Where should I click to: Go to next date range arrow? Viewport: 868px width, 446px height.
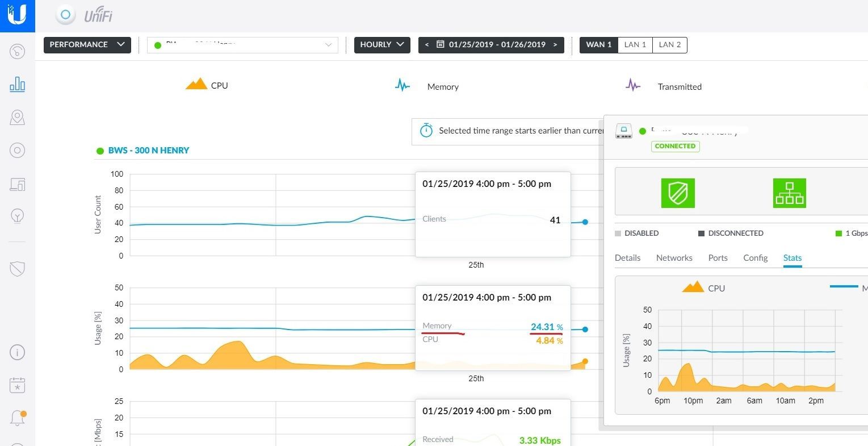[x=555, y=45]
